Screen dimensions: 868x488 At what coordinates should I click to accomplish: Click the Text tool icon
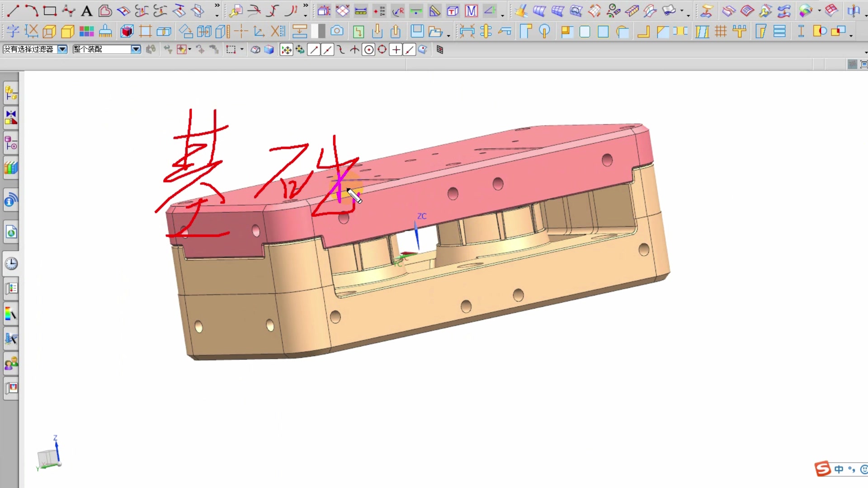[x=86, y=11]
